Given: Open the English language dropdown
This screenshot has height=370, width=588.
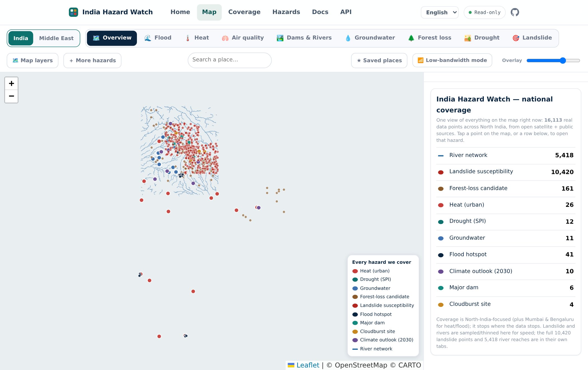Looking at the screenshot, I should 440,12.
